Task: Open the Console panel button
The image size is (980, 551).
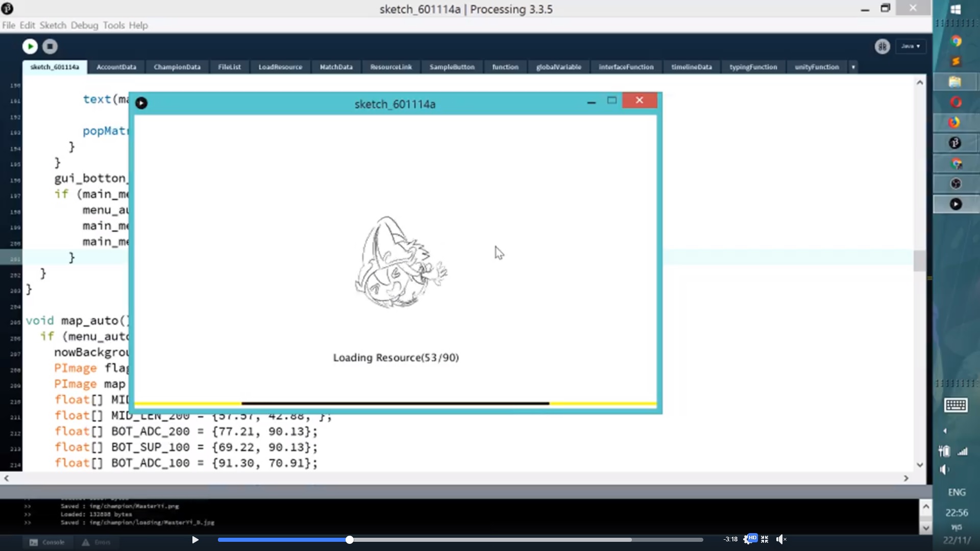Action: pos(47,542)
